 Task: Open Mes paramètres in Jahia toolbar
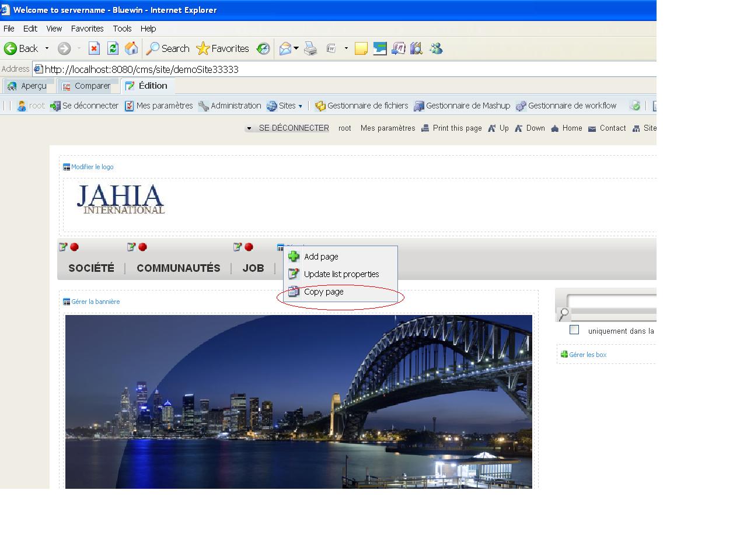coord(159,106)
